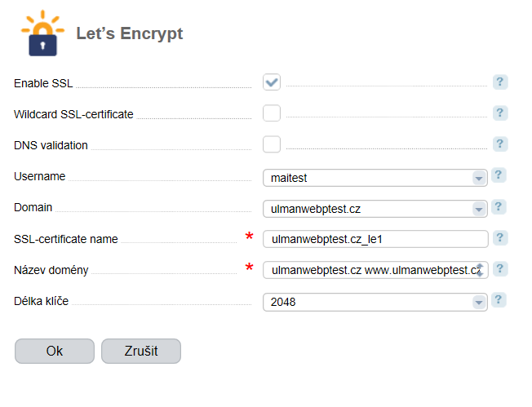
Task: Click the Ok button
Action: pos(55,351)
